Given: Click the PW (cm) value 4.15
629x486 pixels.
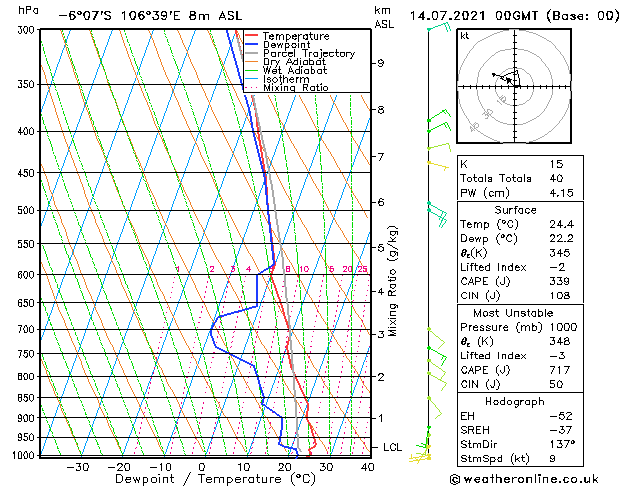Looking at the screenshot, I should click(x=561, y=193).
